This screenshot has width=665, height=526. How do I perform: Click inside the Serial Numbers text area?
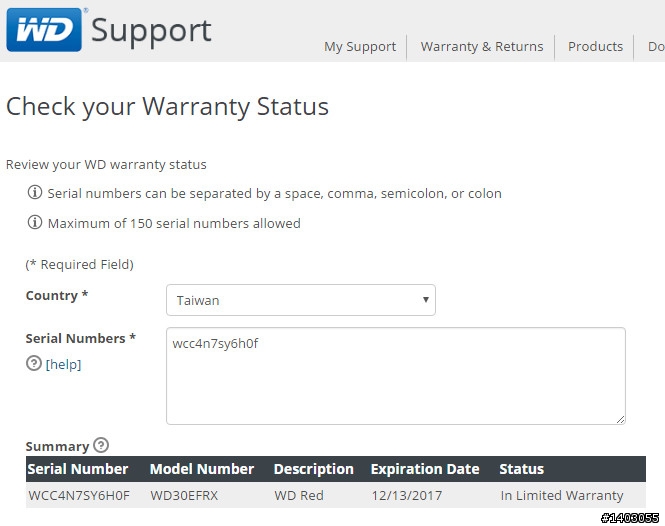click(396, 376)
